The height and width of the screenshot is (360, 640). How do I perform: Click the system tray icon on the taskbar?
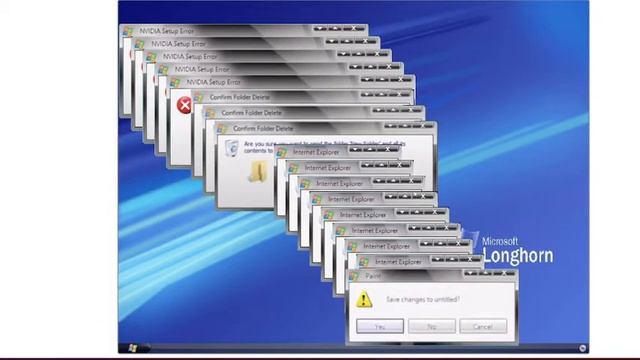(x=582, y=348)
